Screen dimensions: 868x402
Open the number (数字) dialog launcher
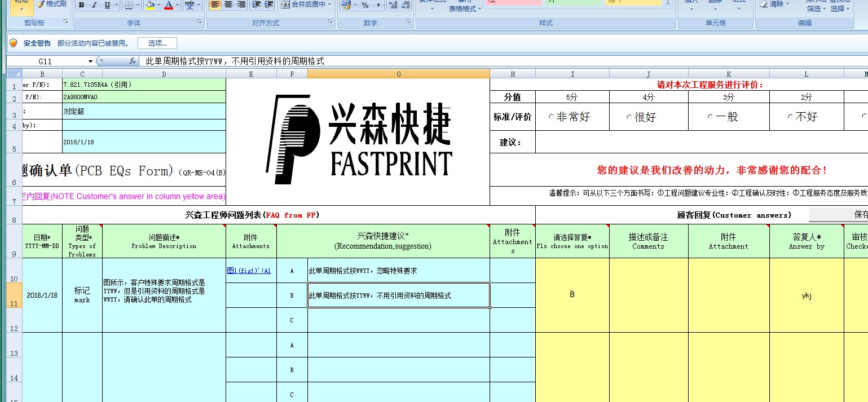click(408, 23)
